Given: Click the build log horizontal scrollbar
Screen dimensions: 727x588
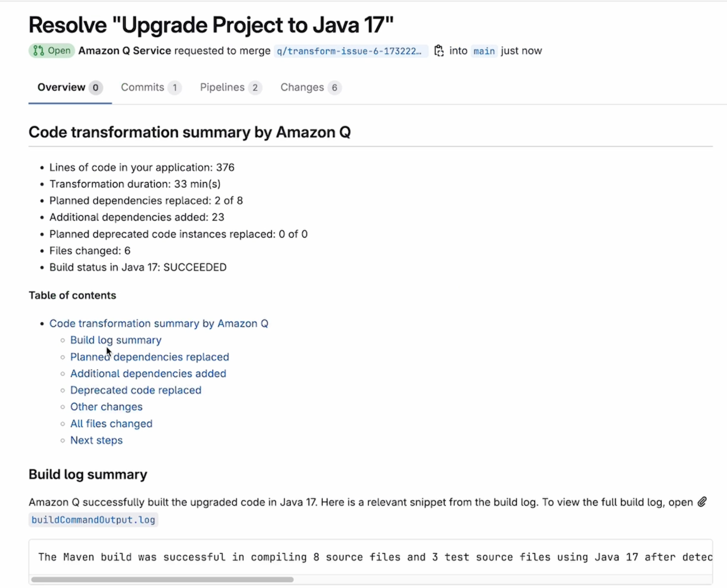Looking at the screenshot, I should [x=163, y=579].
